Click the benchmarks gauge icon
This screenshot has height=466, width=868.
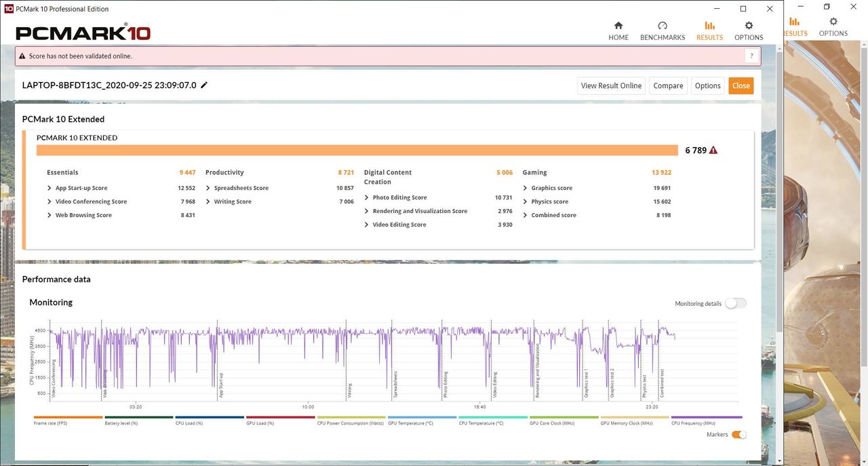(x=663, y=26)
